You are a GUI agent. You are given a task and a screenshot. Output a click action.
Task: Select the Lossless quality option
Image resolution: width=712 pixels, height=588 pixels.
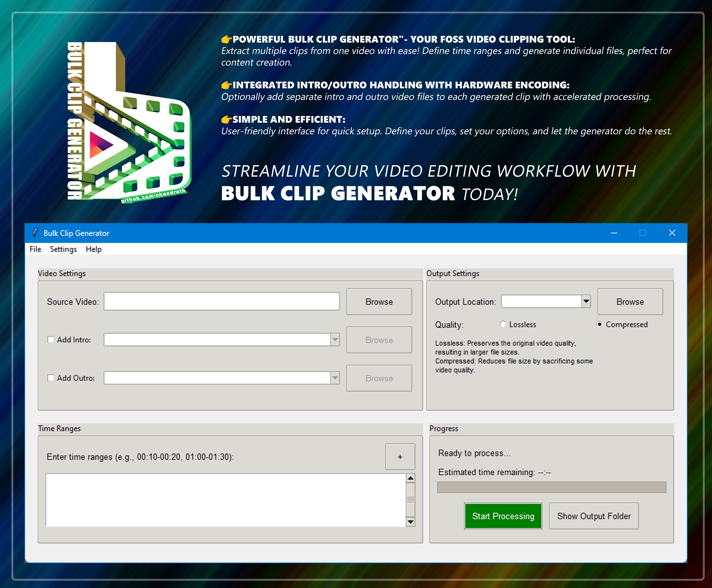coord(503,324)
